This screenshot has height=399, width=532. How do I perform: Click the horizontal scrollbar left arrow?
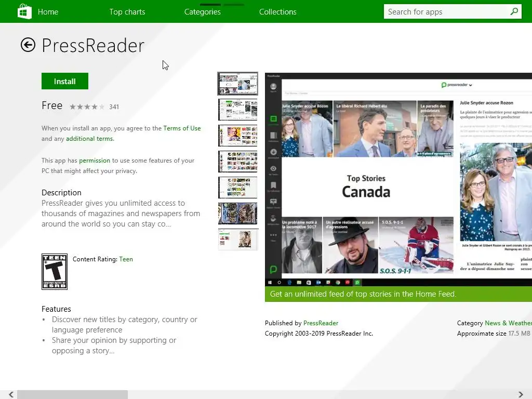click(x=11, y=395)
